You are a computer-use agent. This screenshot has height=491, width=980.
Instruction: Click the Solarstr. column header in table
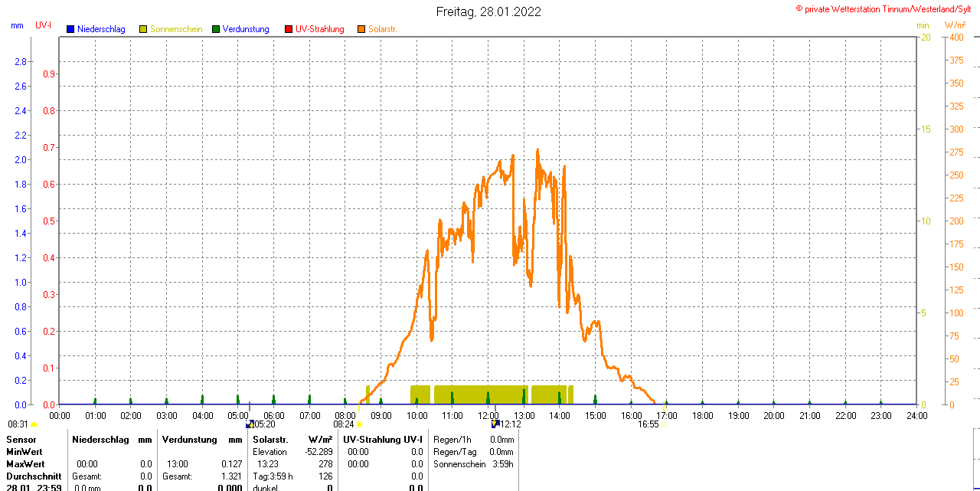coord(270,440)
